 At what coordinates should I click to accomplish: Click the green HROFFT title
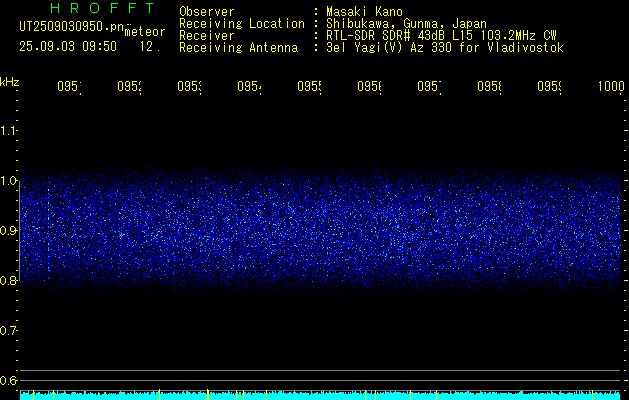[x=102, y=8]
